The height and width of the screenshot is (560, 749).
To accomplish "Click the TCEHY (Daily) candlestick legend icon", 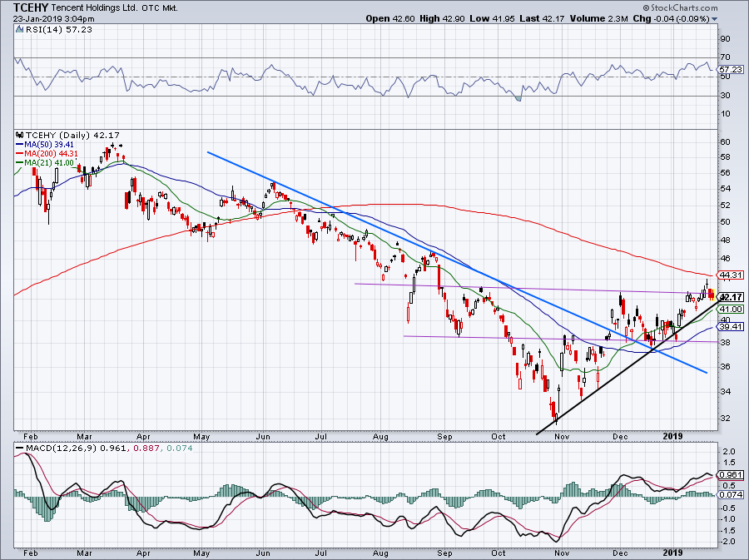I will [19, 136].
